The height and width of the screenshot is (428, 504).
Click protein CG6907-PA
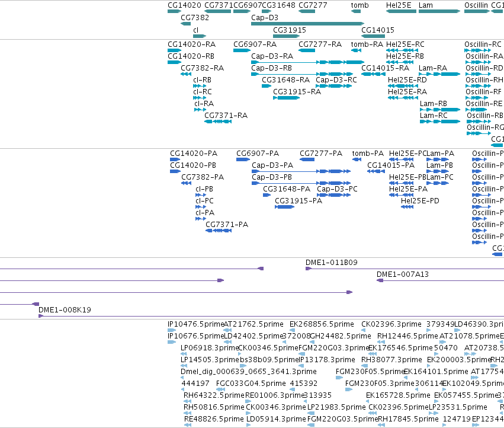(x=243, y=159)
